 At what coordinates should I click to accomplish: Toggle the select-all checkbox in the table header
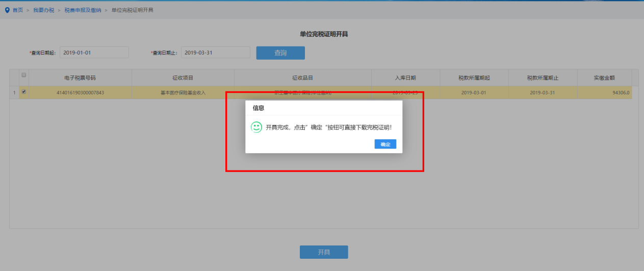click(x=24, y=75)
